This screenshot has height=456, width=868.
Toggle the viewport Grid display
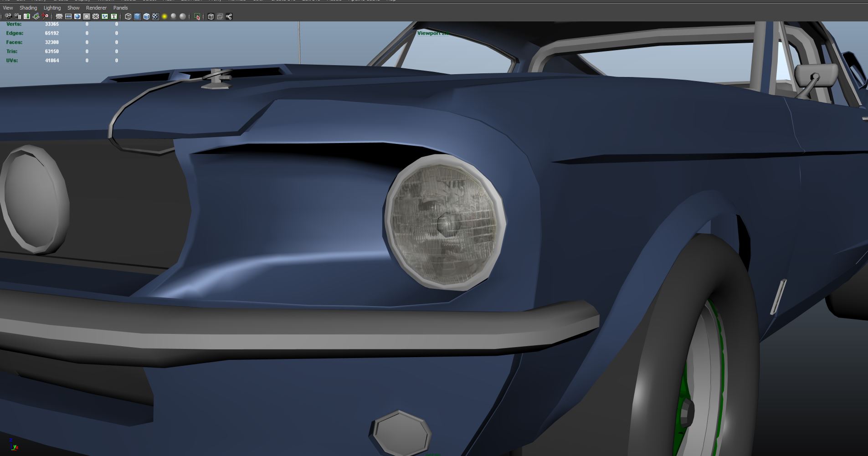59,16
